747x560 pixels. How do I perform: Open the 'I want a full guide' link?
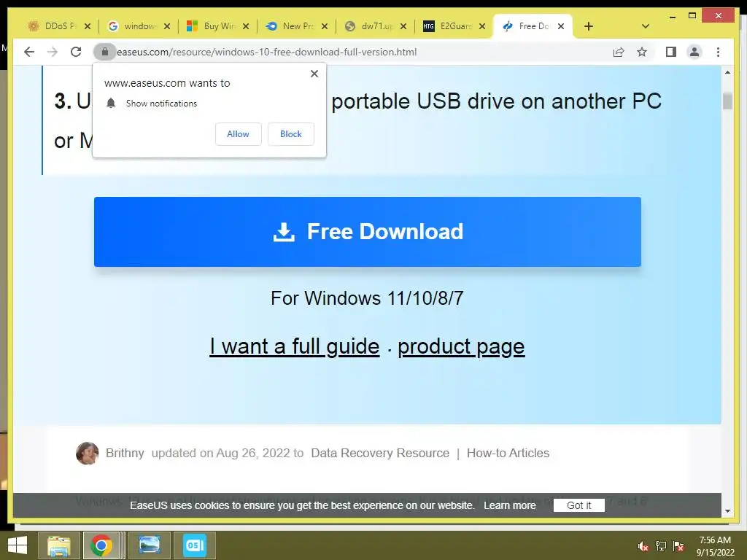point(295,346)
